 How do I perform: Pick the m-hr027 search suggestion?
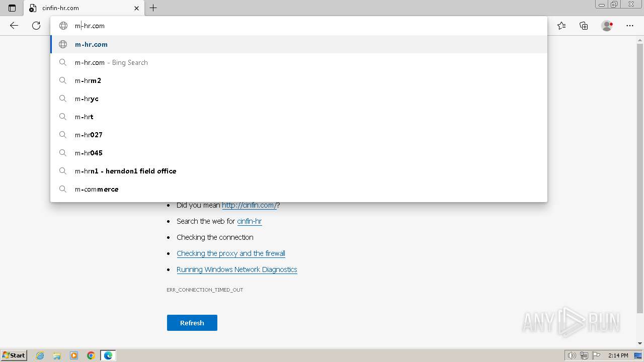299,135
